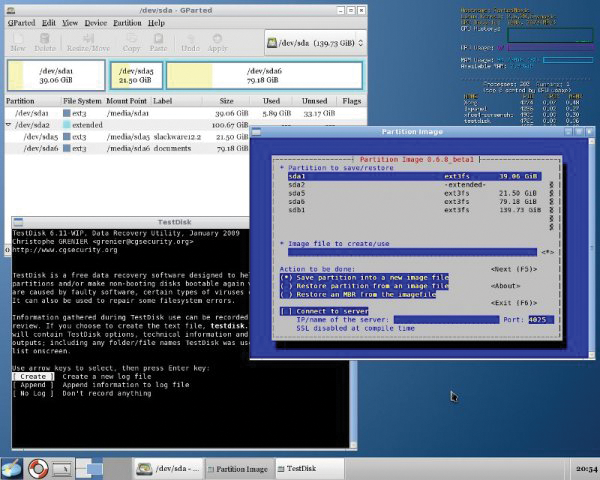Click the Copy partition toolbar icon

[131, 41]
